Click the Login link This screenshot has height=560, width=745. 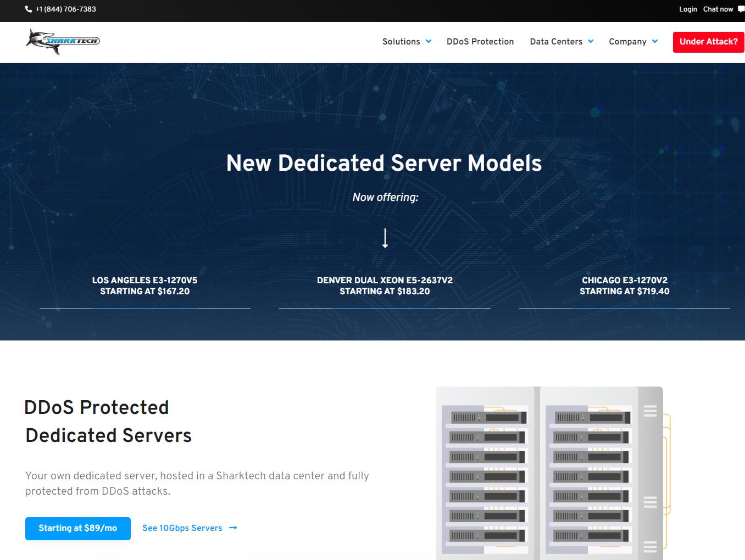[688, 9]
